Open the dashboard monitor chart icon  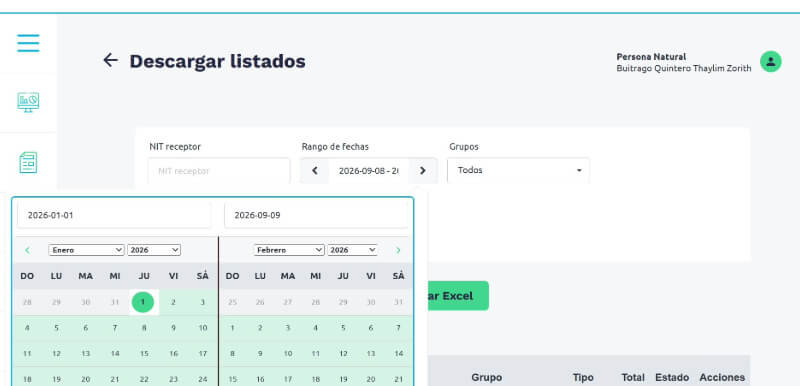click(x=28, y=102)
